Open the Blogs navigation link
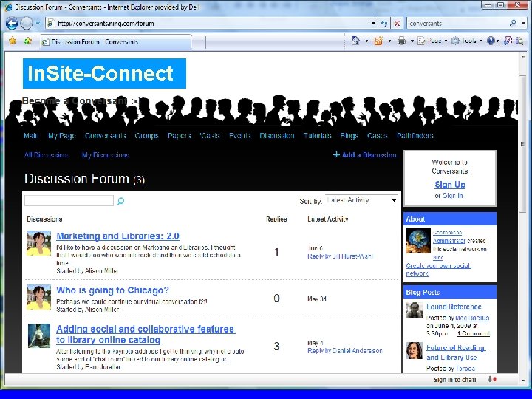Image resolution: width=532 pixels, height=399 pixels. (x=349, y=136)
